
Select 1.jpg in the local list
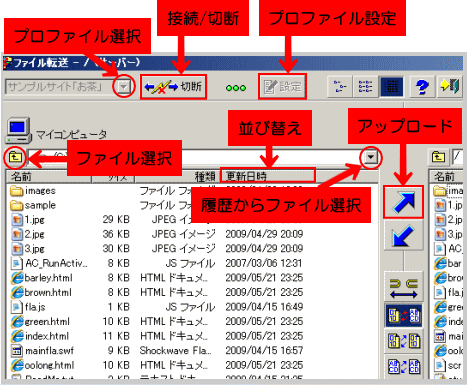coord(28,220)
